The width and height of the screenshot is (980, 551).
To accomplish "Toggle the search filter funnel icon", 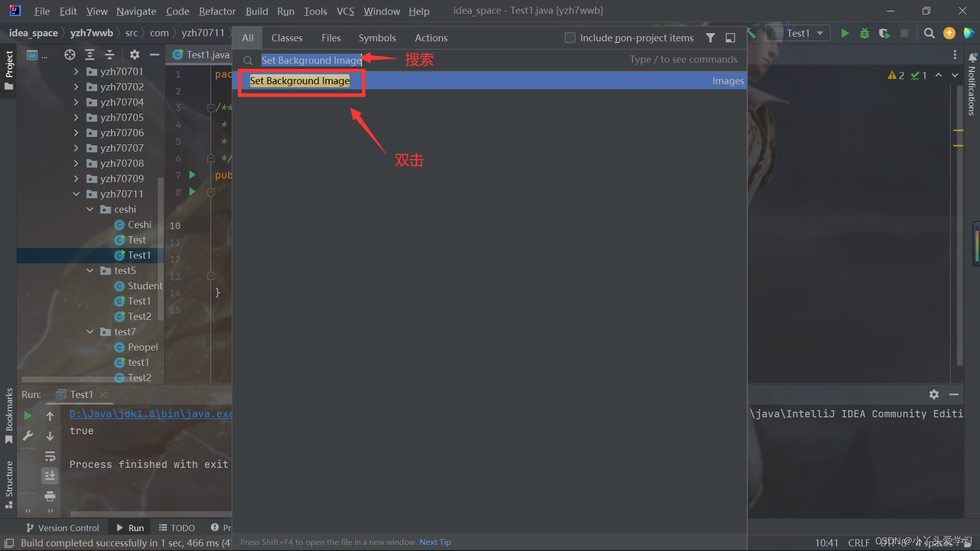I will [710, 37].
